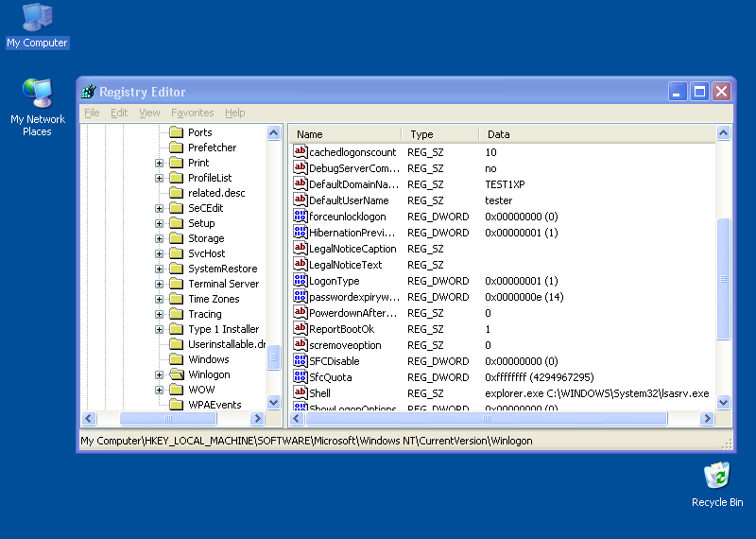Expand the SeCEdit key
Image resolution: width=756 pixels, height=539 pixels.
pos(159,208)
